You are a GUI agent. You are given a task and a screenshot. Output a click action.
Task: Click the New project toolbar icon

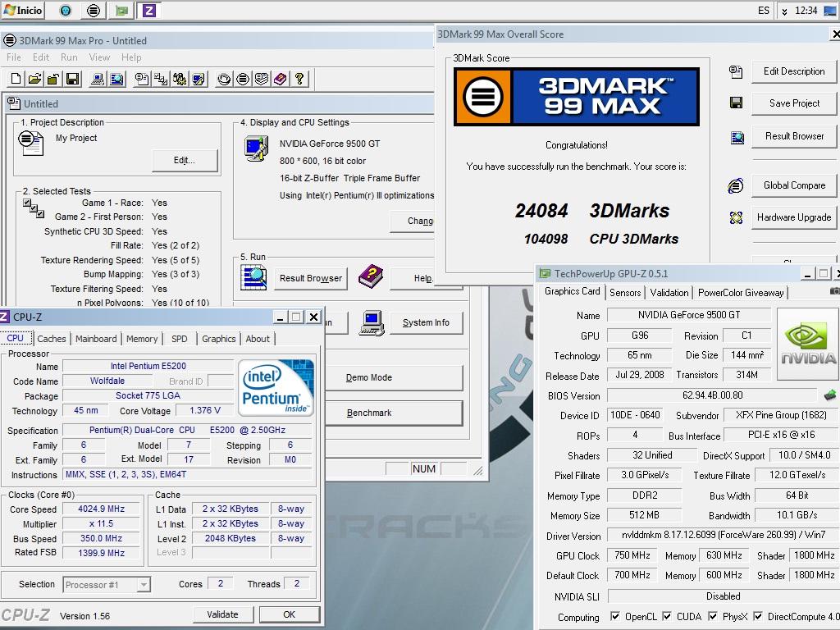16,80
